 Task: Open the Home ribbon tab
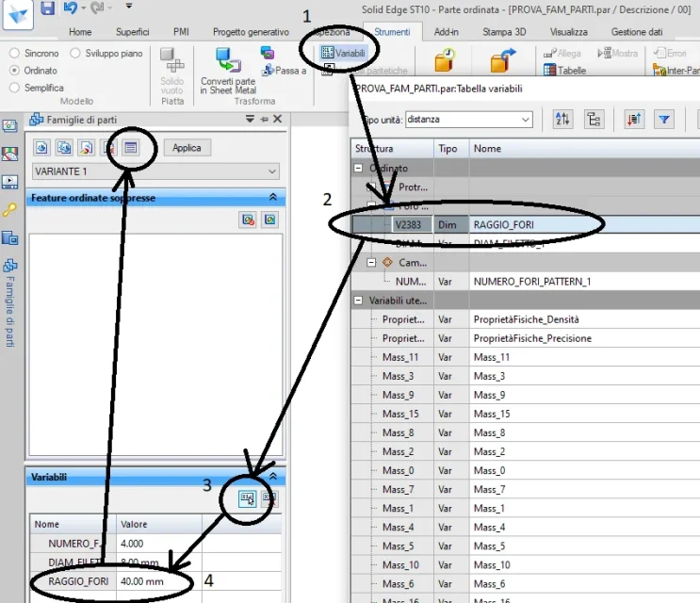coord(80,32)
